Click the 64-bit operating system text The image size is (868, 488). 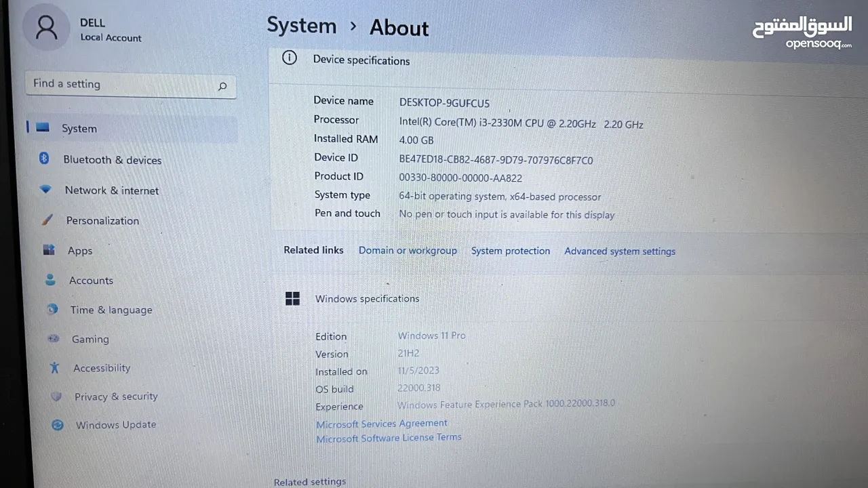[x=500, y=197]
